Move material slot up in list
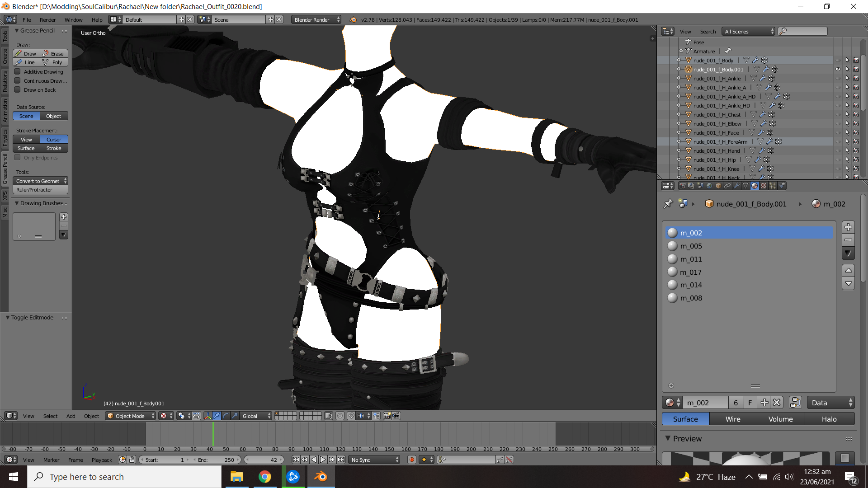This screenshot has width=868, height=488. (849, 270)
